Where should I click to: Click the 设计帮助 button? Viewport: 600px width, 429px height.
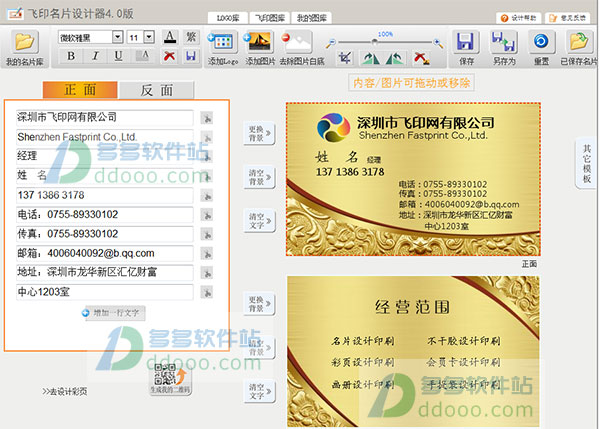coord(519,18)
